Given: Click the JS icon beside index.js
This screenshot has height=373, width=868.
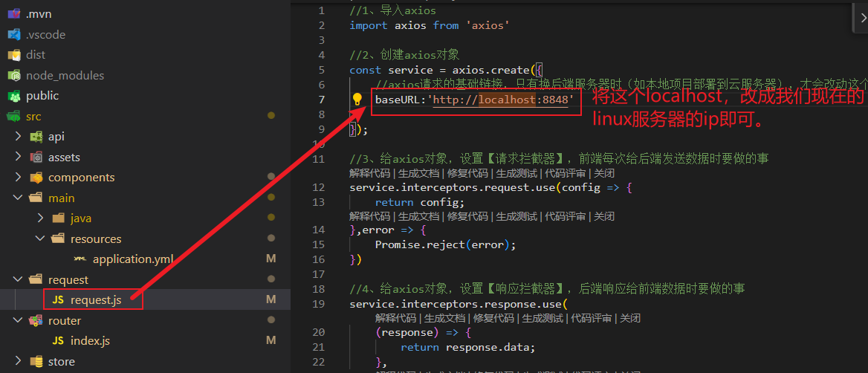Looking at the screenshot, I should (57, 341).
